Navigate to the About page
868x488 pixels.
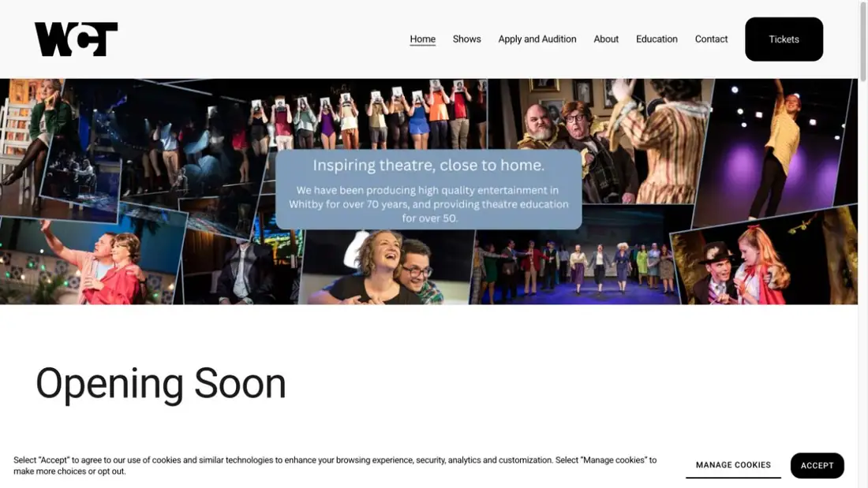click(605, 39)
